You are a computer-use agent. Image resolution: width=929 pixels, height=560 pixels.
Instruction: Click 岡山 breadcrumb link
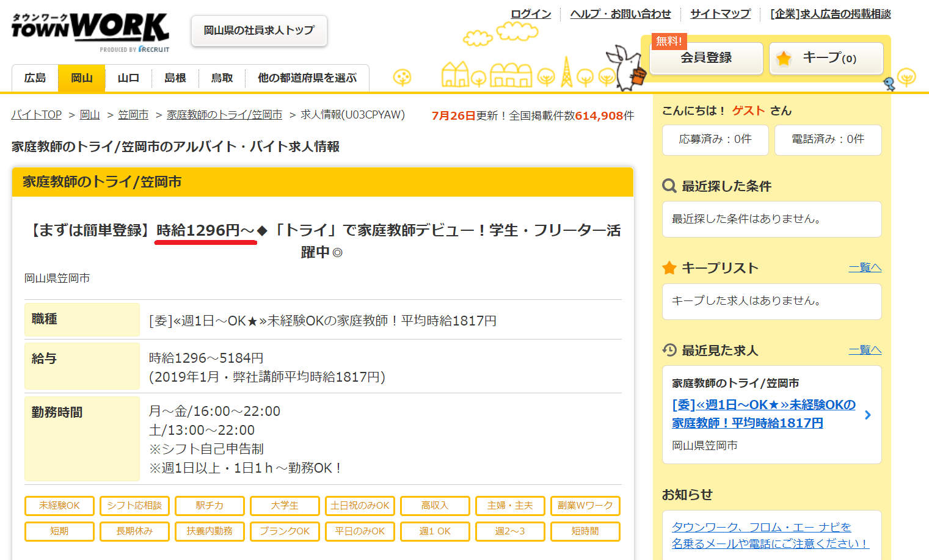click(x=90, y=115)
